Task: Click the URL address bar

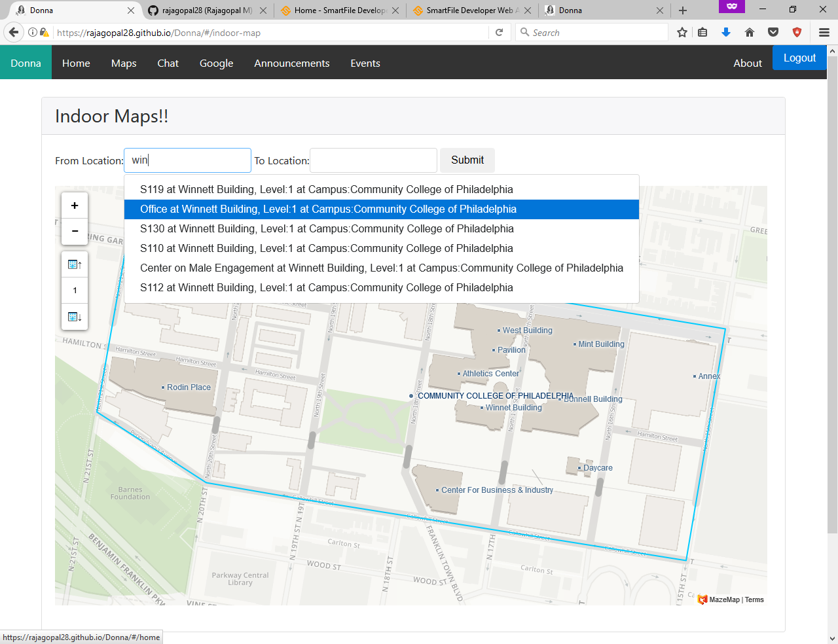Action: [270, 32]
